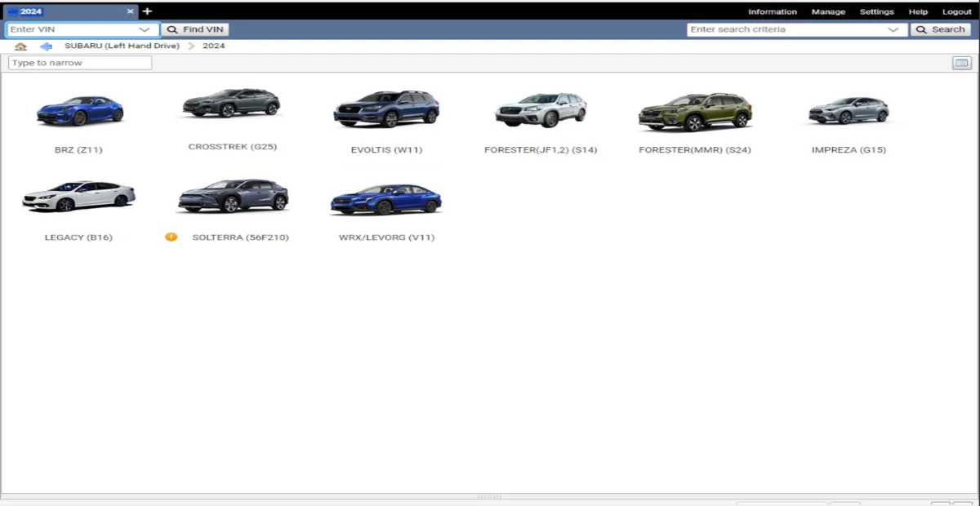
Task: Click the EVOLTIS (W11) label
Action: [386, 150]
